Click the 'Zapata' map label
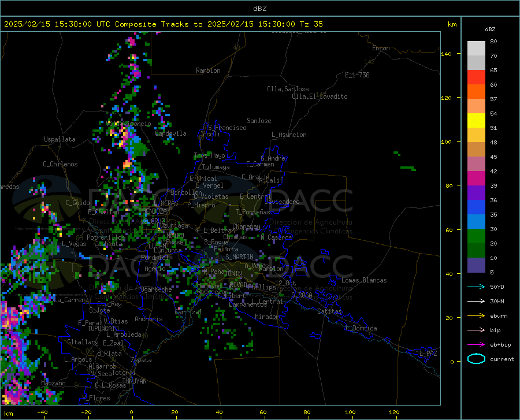The image size is (520, 420). [x=142, y=360]
